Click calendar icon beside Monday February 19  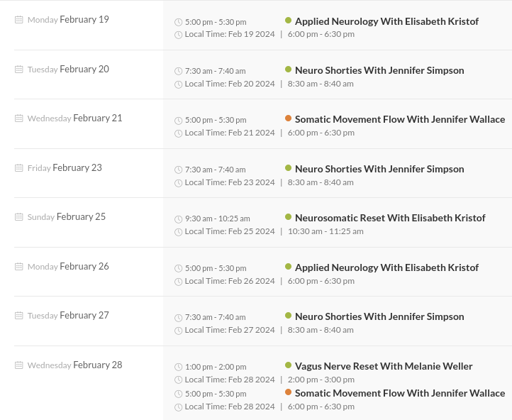click(19, 20)
